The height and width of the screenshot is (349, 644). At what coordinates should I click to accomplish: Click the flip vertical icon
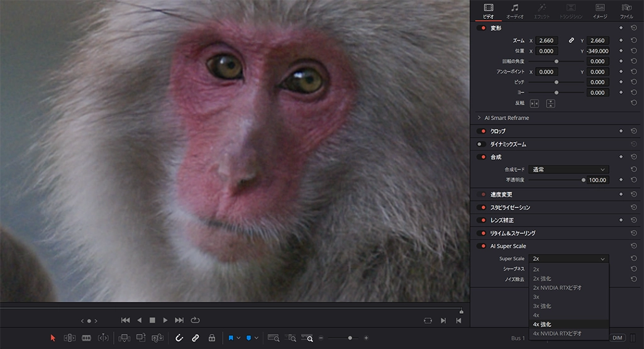click(x=550, y=103)
